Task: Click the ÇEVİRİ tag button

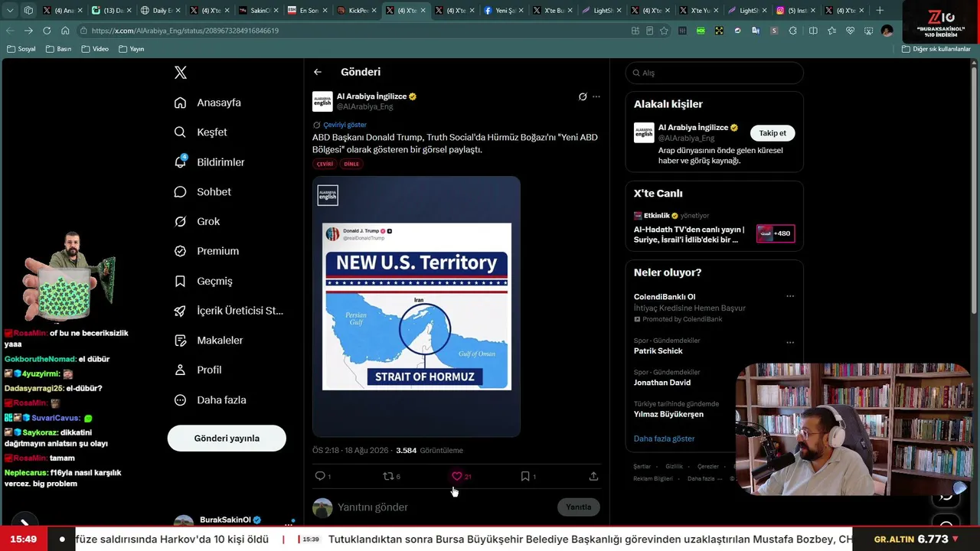Action: [325, 164]
